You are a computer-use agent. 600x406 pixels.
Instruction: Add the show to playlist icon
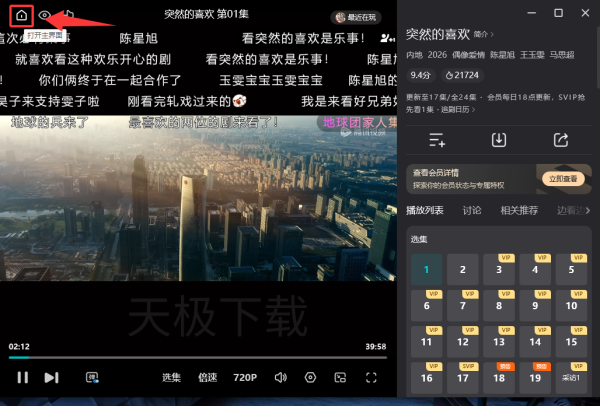click(436, 140)
